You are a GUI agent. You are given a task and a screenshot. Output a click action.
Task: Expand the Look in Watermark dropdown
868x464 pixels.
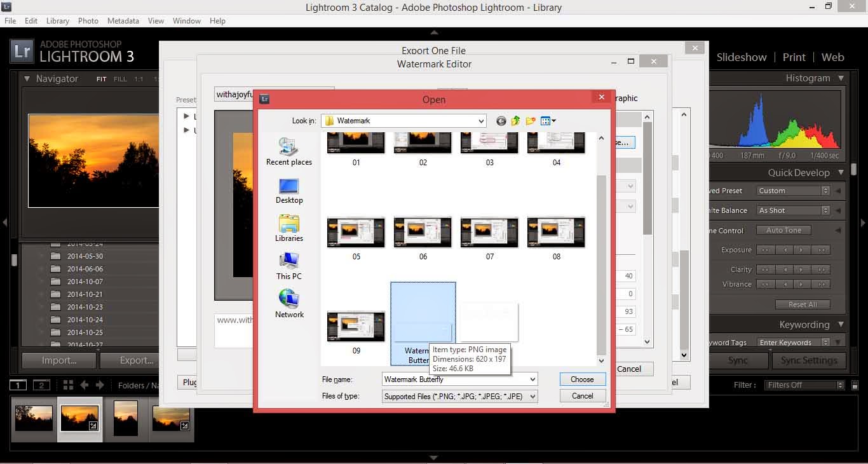[480, 121]
